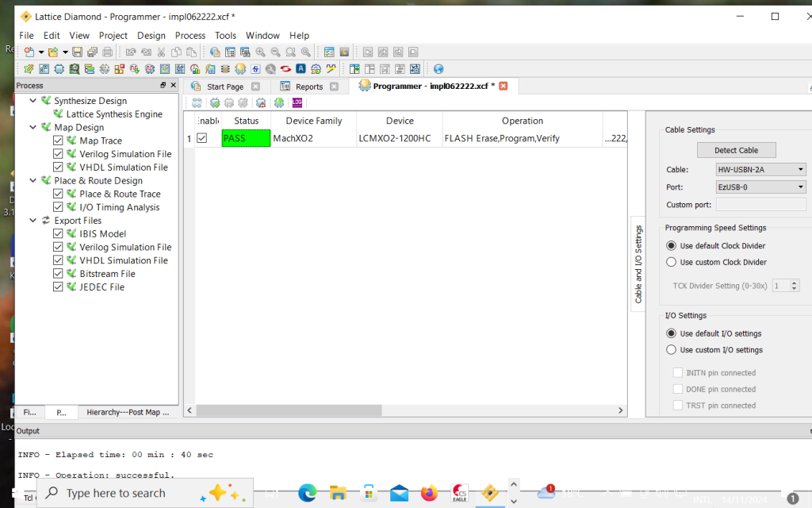Viewport: 812px width, 508px height.
Task: Click the Open file toolbar icon
Action: (x=53, y=52)
